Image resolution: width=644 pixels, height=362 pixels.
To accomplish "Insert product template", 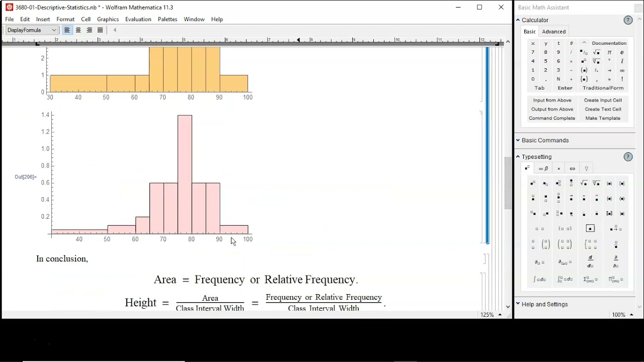I will tap(616, 280).
